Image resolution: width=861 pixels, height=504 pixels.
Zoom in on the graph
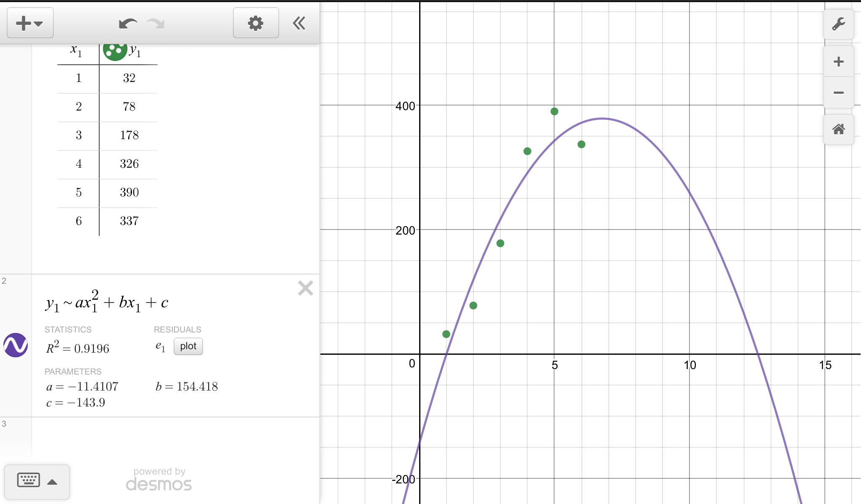[838, 62]
